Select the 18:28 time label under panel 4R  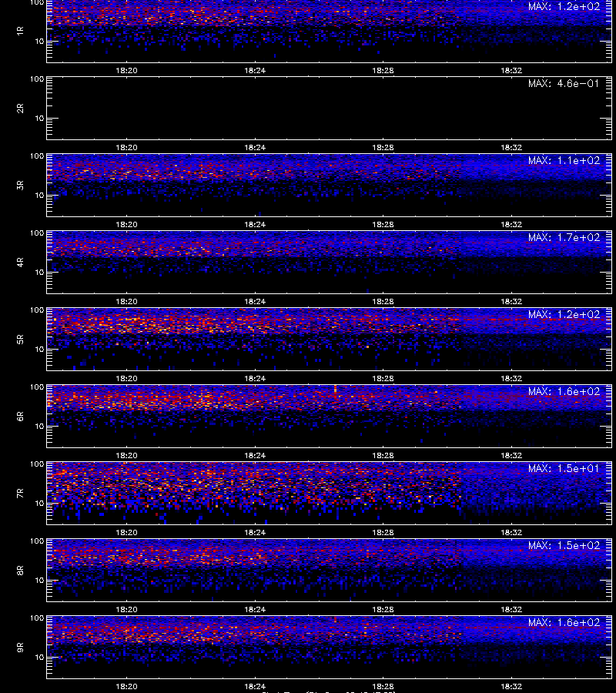tap(383, 301)
